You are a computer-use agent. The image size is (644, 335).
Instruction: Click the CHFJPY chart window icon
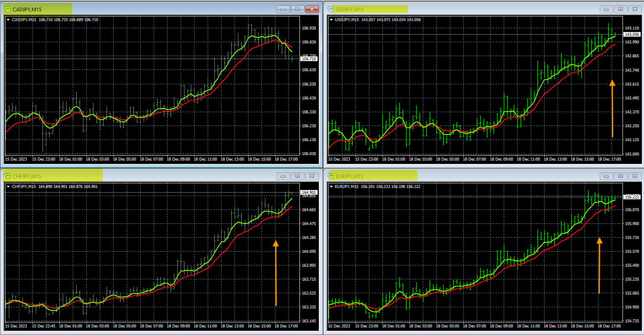[x=8, y=176]
